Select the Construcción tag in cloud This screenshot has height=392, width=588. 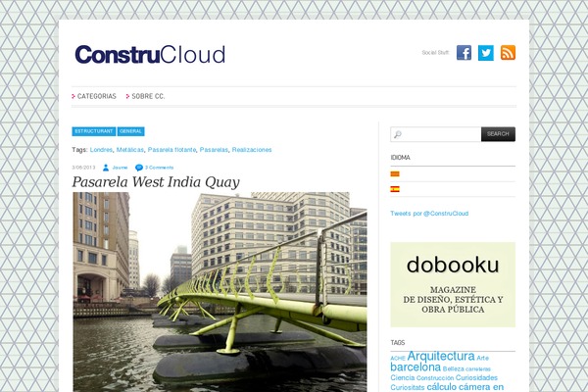[x=435, y=378]
